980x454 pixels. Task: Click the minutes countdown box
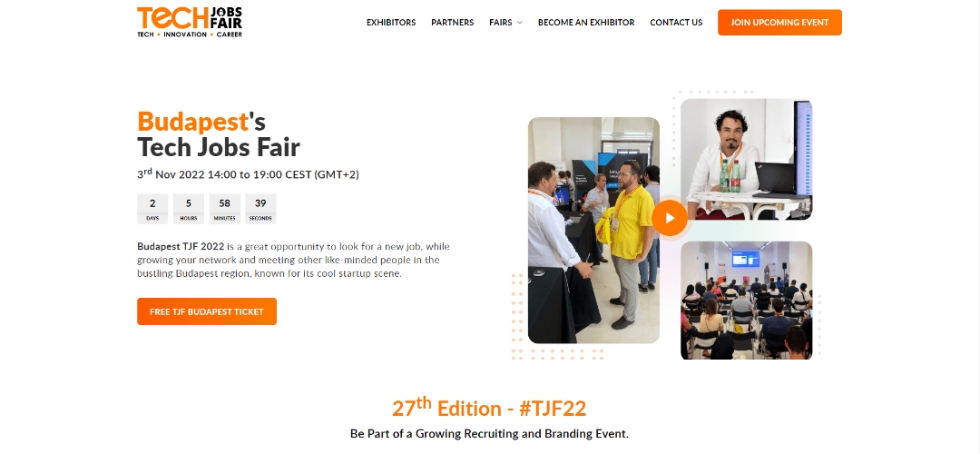click(x=224, y=209)
